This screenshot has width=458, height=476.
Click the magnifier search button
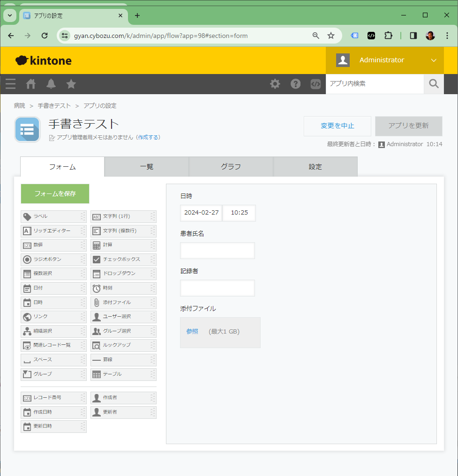434,84
